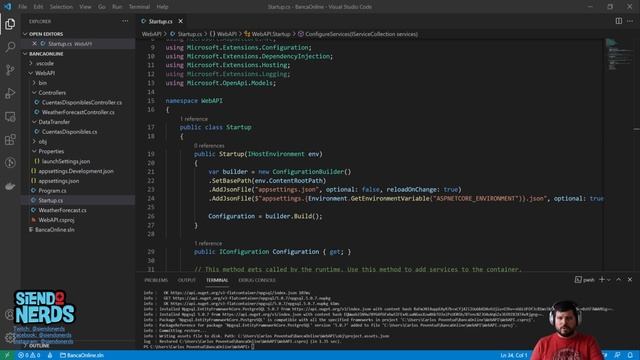Open the Docker view in activity bar
This screenshot has width=640, height=360.
[10, 186]
